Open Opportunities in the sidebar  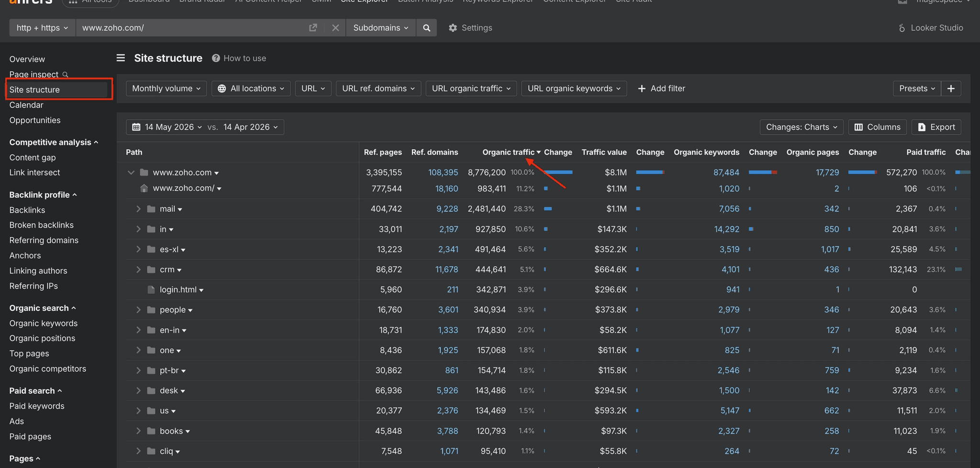(x=35, y=120)
